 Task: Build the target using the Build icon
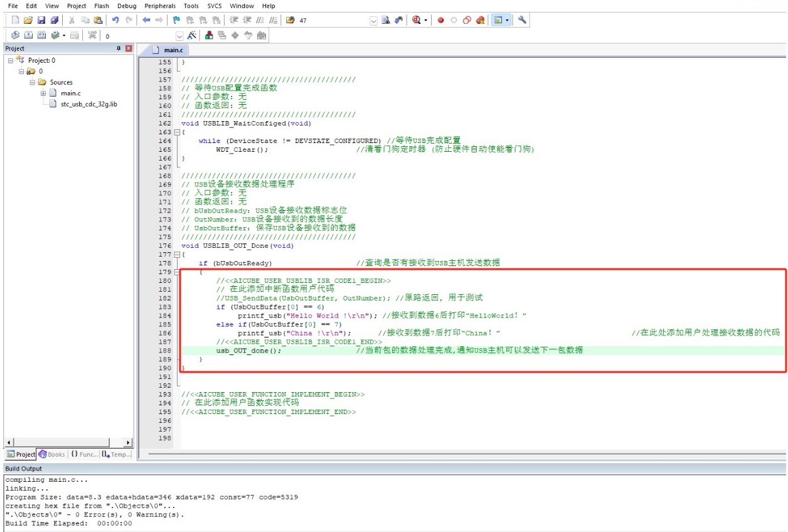pyautogui.click(x=28, y=36)
